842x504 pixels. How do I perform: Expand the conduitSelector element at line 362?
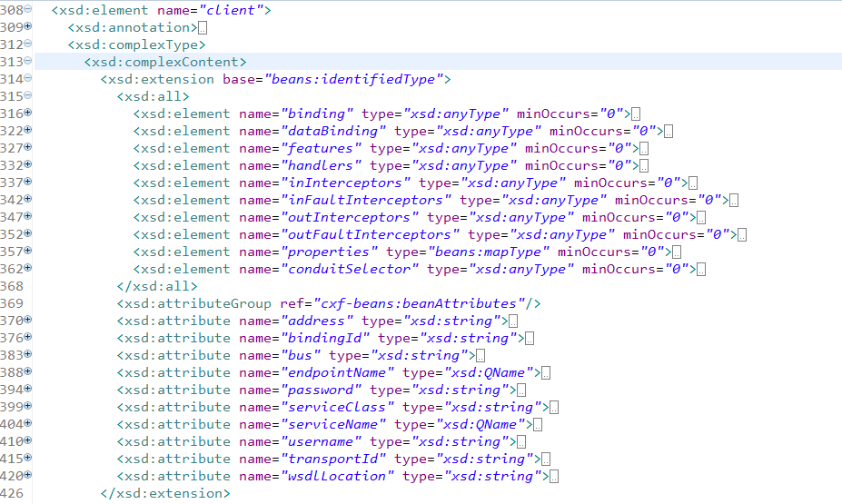point(27,267)
